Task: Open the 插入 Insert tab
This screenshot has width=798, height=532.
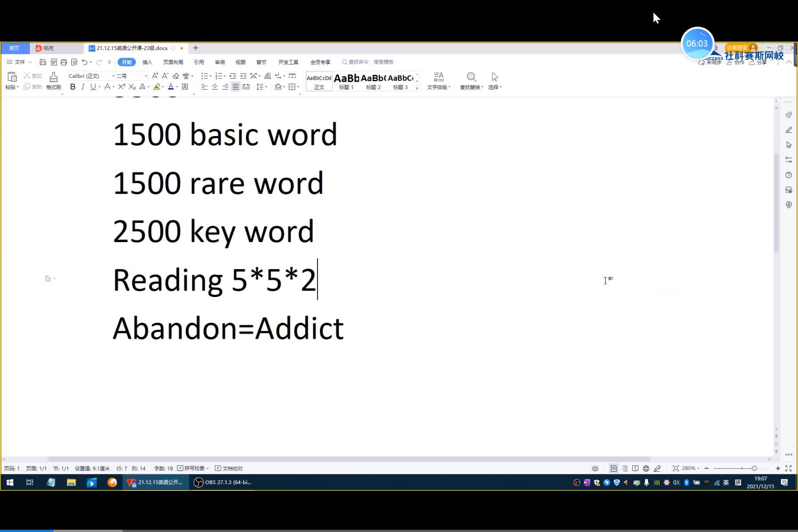Action: pyautogui.click(x=147, y=62)
